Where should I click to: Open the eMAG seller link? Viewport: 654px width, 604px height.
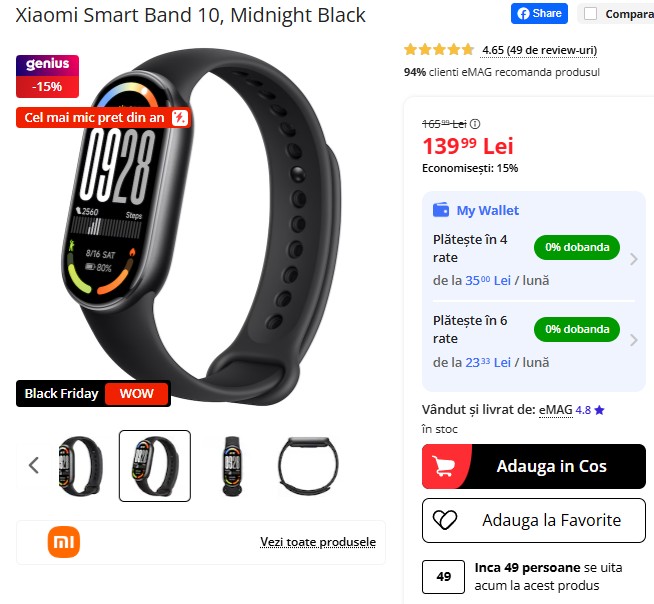click(x=556, y=410)
